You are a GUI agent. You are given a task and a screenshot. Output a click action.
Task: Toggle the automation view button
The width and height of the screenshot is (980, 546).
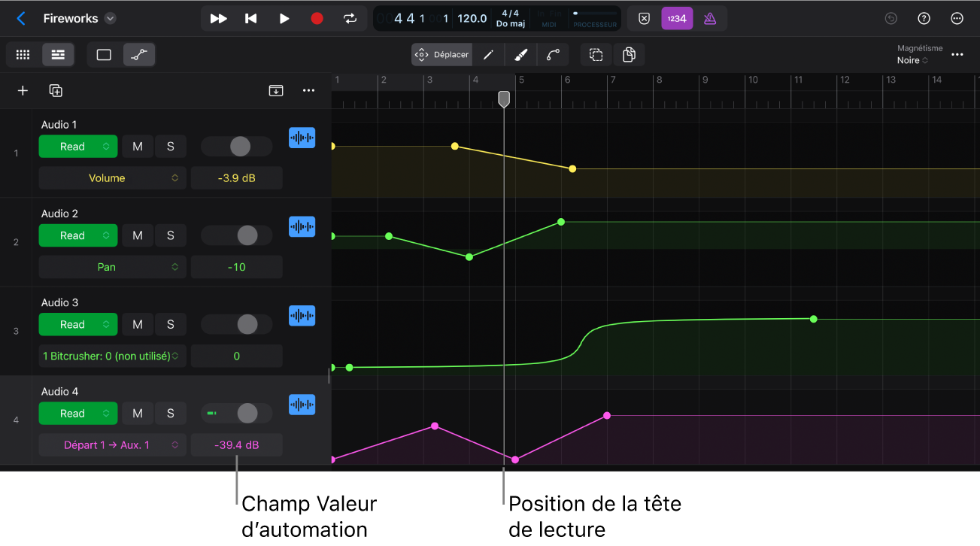138,55
